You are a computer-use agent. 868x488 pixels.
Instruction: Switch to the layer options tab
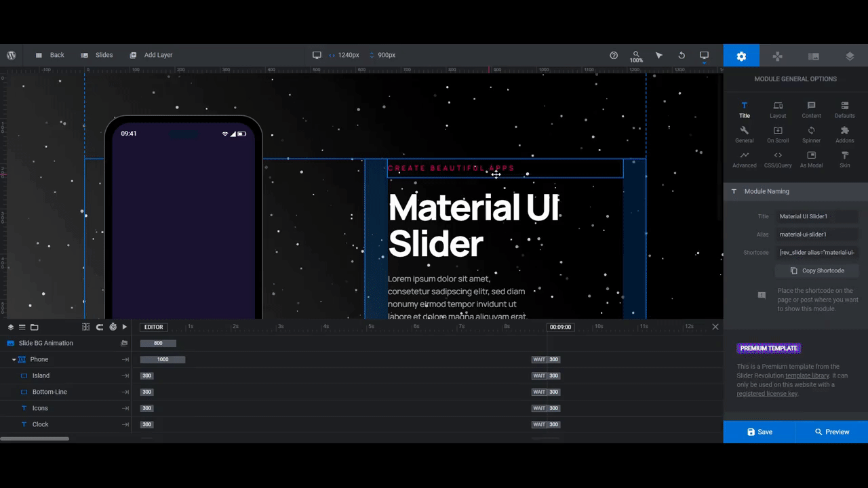point(850,56)
